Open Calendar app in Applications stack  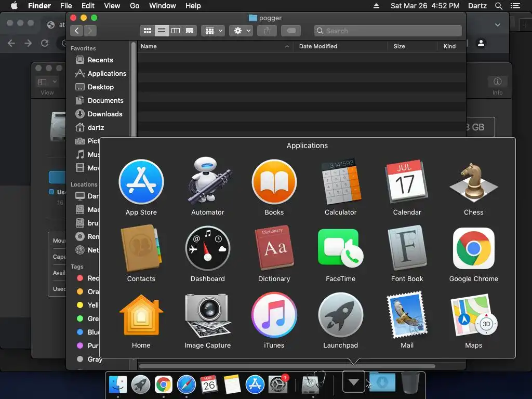[x=407, y=181]
